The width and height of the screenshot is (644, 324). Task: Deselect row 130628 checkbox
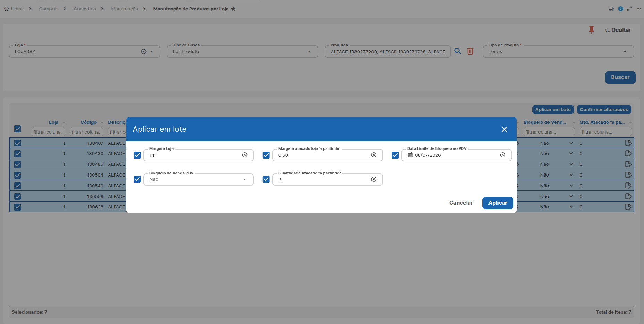[18, 207]
